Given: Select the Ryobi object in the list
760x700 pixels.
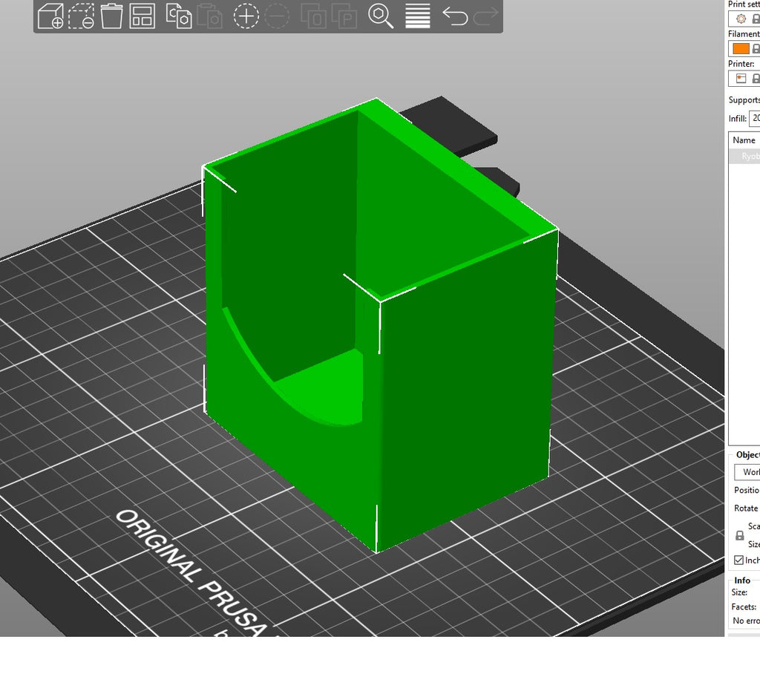Looking at the screenshot, I should 744,156.
